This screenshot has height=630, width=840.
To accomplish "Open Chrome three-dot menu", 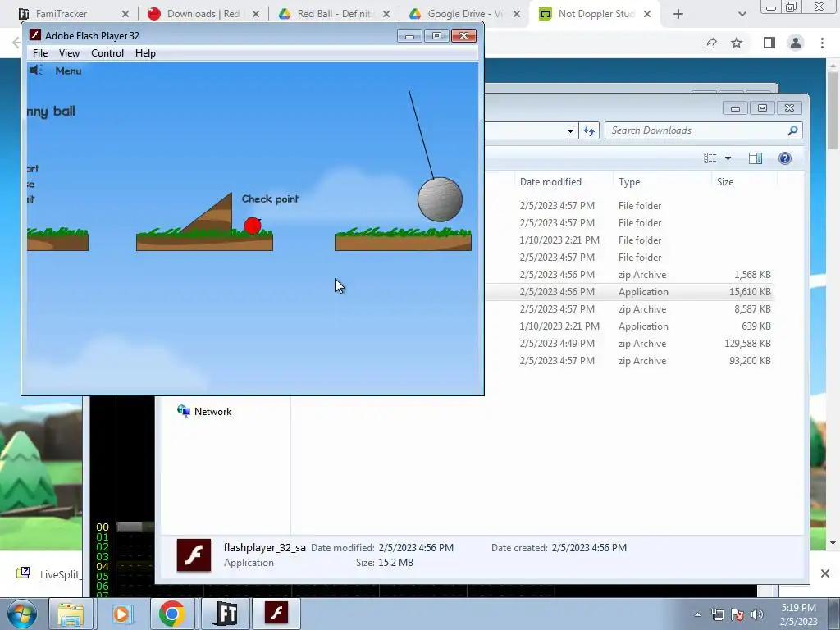I will 822,43.
